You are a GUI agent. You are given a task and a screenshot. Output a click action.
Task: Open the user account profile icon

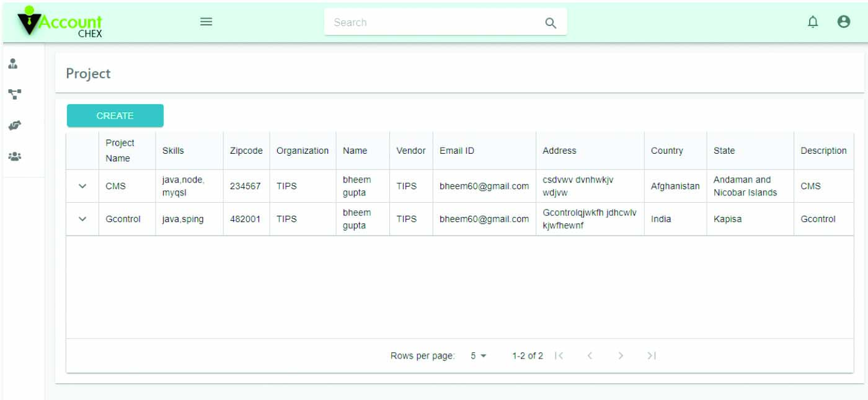[843, 22]
